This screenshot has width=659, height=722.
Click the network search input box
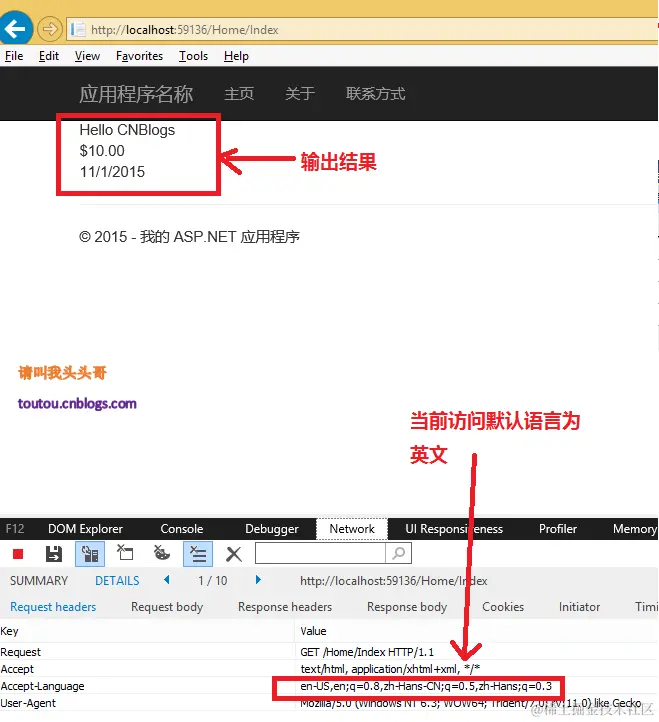(x=320, y=553)
